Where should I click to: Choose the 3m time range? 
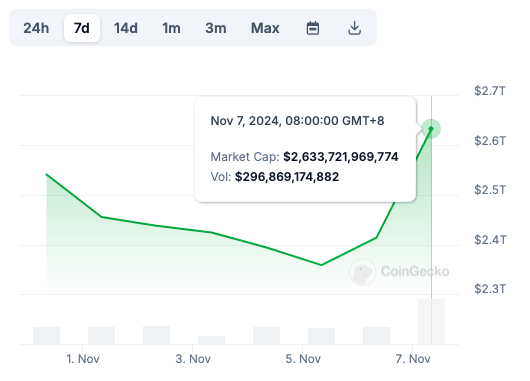point(216,28)
